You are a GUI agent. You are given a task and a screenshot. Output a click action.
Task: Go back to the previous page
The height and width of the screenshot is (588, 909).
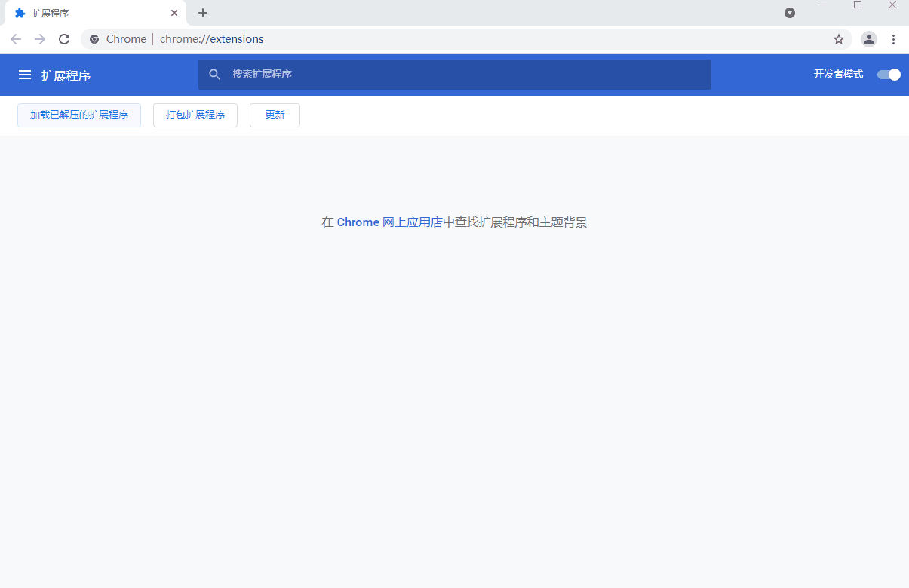[15, 38]
